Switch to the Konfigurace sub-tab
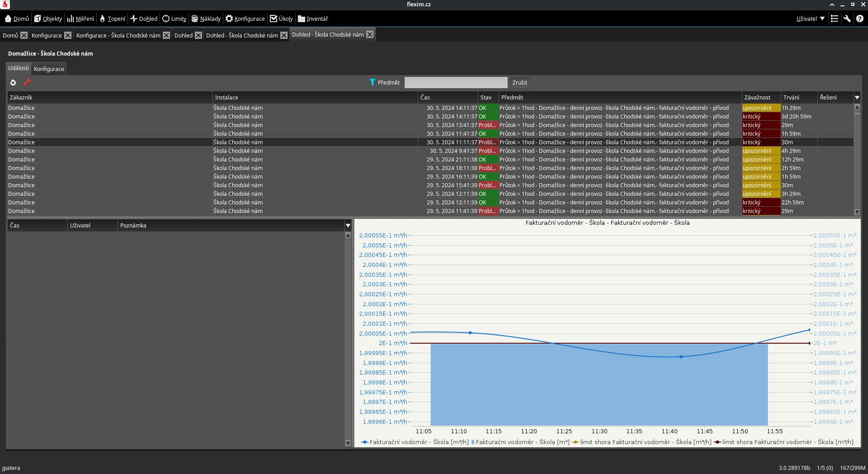 click(49, 69)
